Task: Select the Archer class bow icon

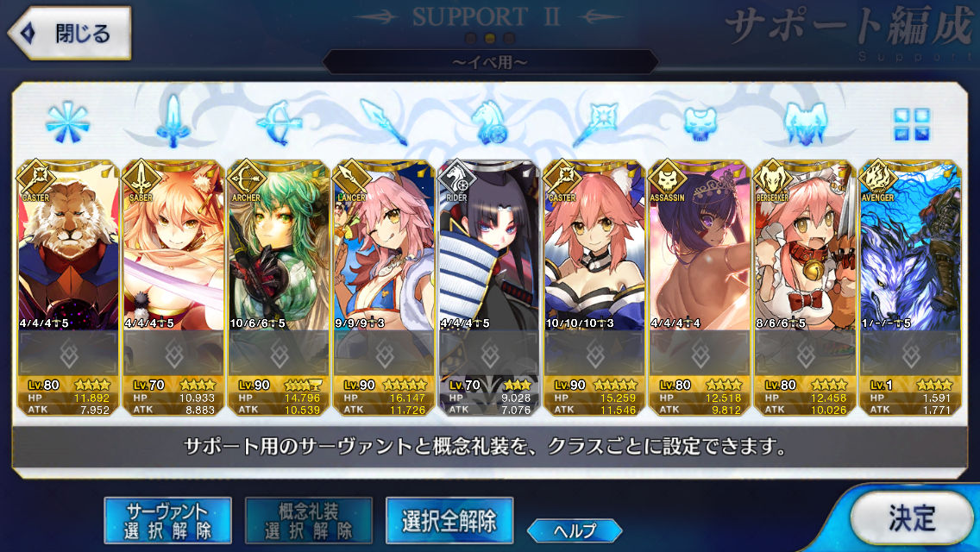Action: click(279, 122)
